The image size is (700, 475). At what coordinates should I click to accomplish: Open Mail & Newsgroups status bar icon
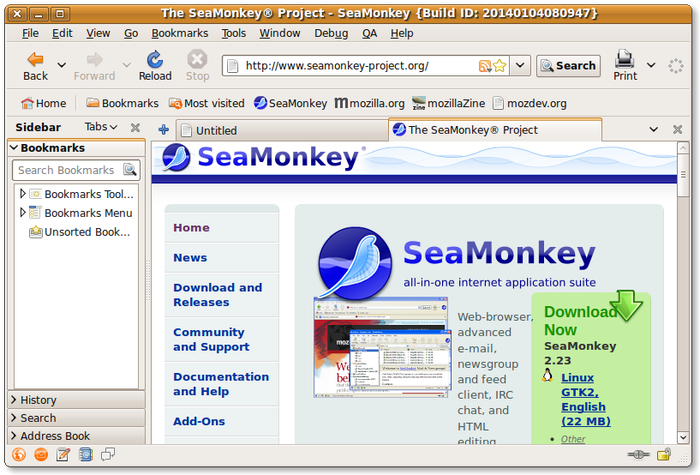(x=41, y=454)
